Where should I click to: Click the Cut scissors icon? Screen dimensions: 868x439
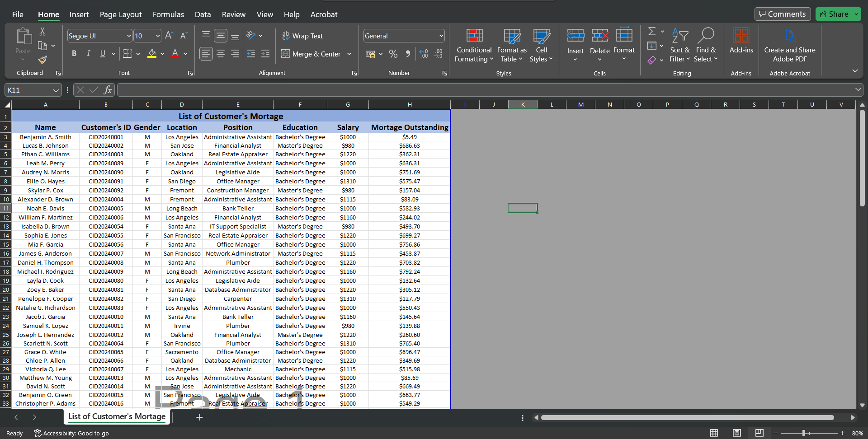point(42,32)
